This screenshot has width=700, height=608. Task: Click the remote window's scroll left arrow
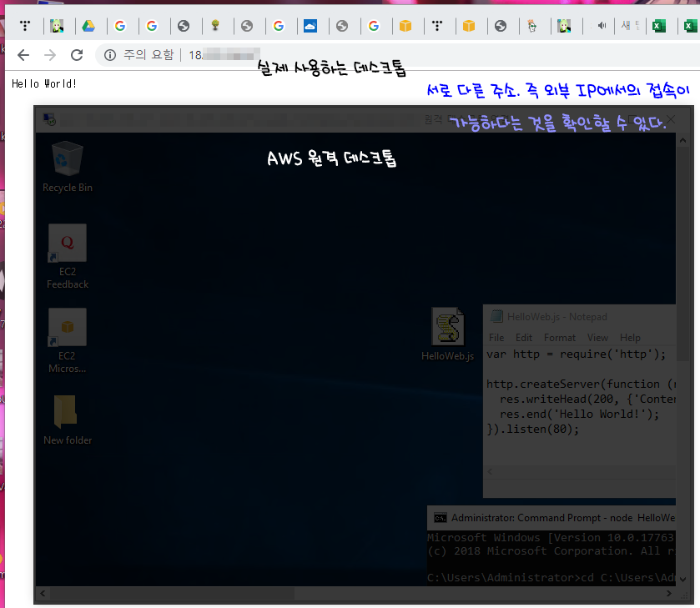pyautogui.click(x=43, y=593)
